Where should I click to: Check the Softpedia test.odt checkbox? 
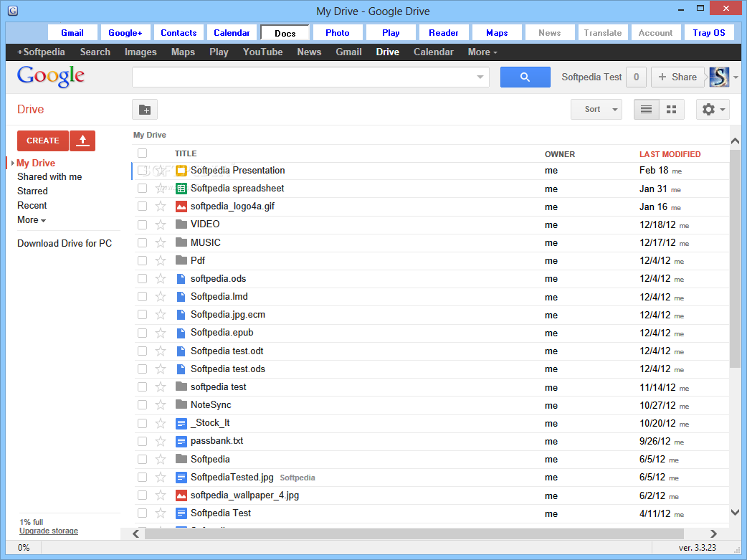point(143,351)
